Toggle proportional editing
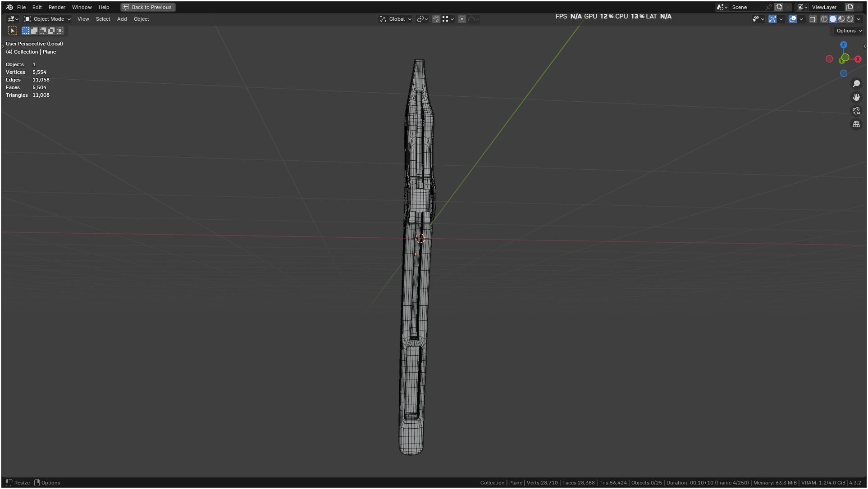The image size is (868, 489). [x=462, y=19]
